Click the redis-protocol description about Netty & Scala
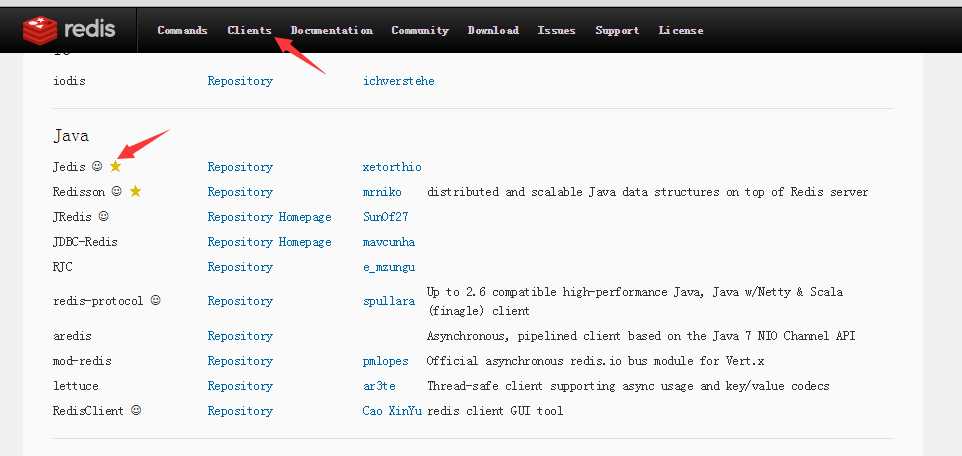Screen dimensions: 962x456 635,301
